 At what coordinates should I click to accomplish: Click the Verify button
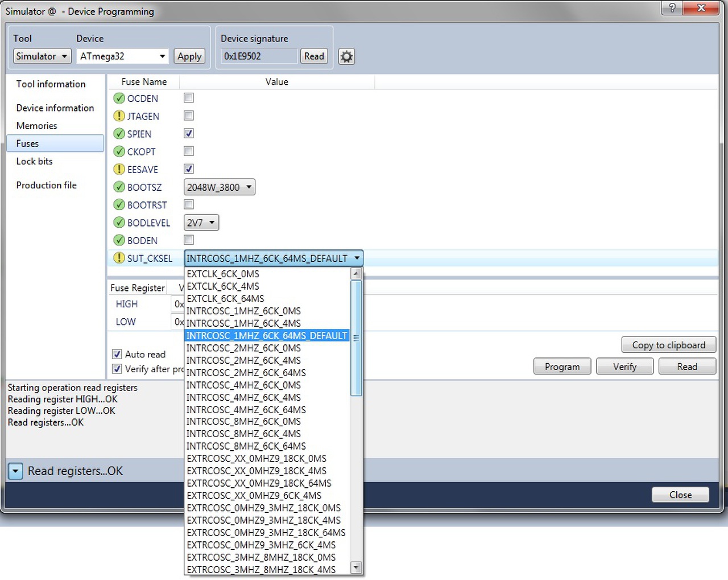pos(624,367)
